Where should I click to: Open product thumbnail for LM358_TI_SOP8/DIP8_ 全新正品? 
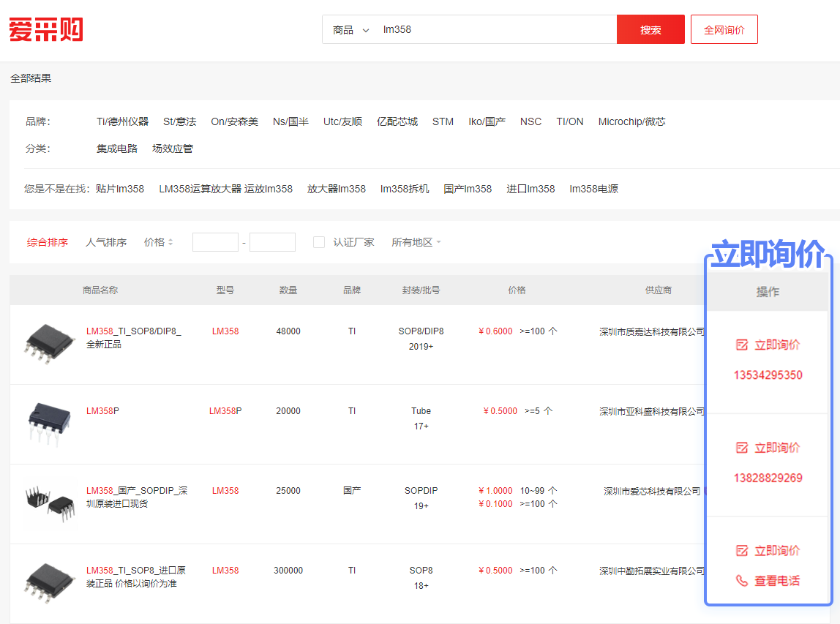[x=49, y=344]
